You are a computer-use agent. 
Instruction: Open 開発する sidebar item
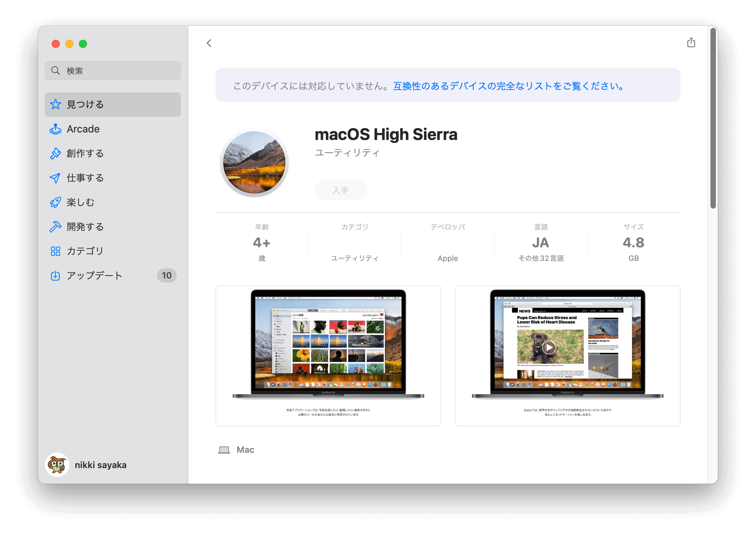[x=113, y=227]
